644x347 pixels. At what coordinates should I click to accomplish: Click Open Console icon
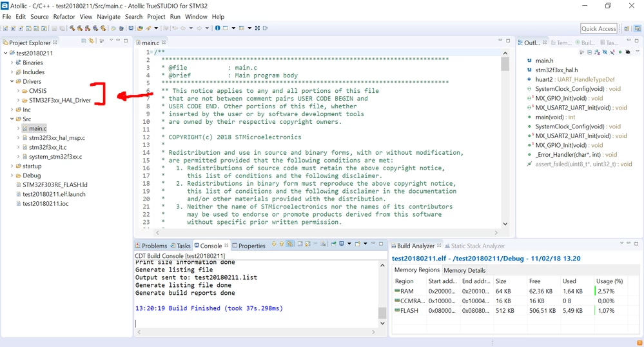(358, 244)
